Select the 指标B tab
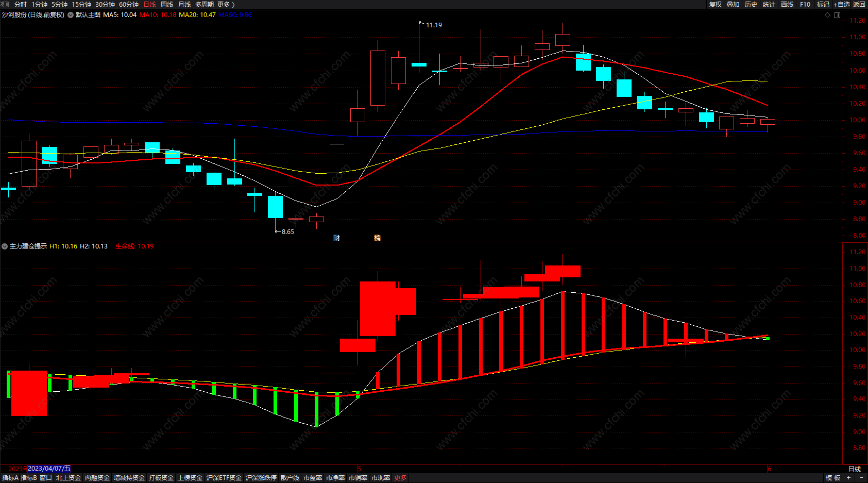 [x=29, y=478]
